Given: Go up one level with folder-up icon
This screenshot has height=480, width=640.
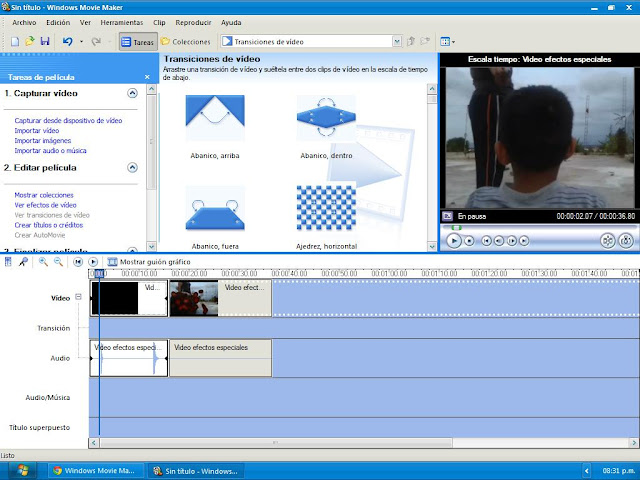Looking at the screenshot, I should coord(411,41).
